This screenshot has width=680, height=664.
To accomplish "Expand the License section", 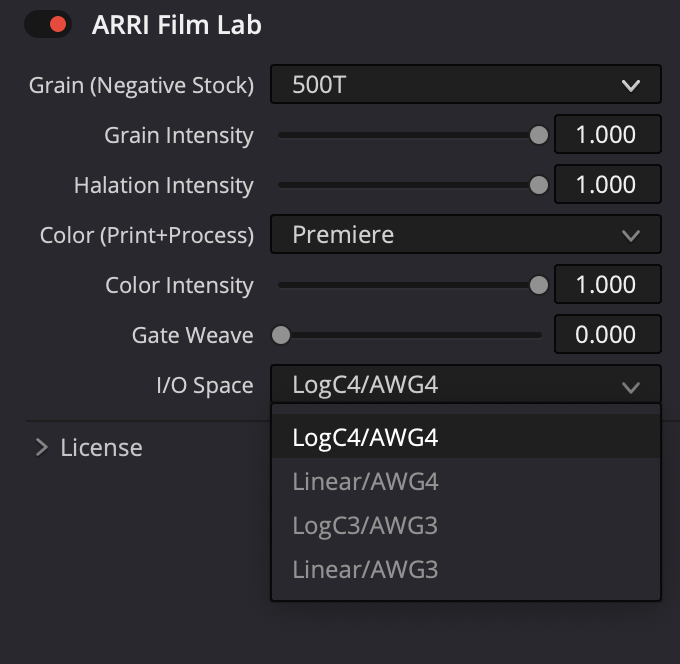I will (x=88, y=447).
